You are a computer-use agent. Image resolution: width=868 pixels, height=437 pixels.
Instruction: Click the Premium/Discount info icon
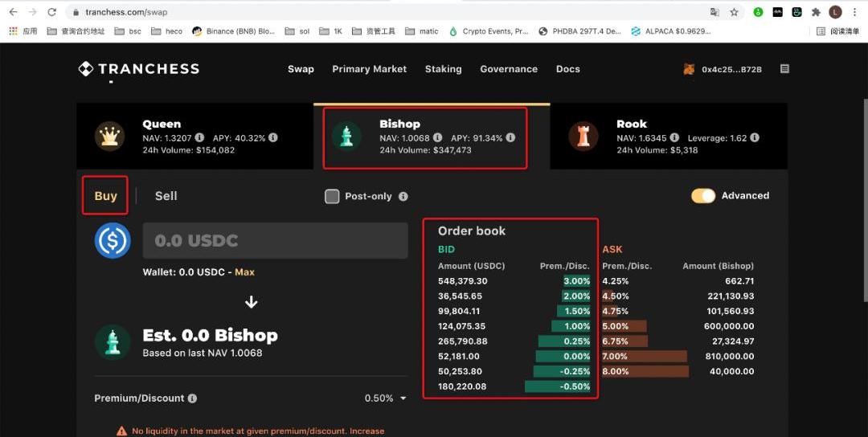(193, 398)
